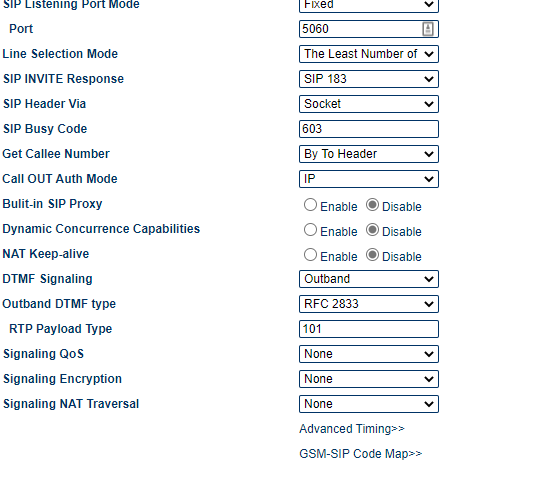Open Signaling QoS dropdown
Image resolution: width=542 pixels, height=477 pixels.
click(x=369, y=354)
